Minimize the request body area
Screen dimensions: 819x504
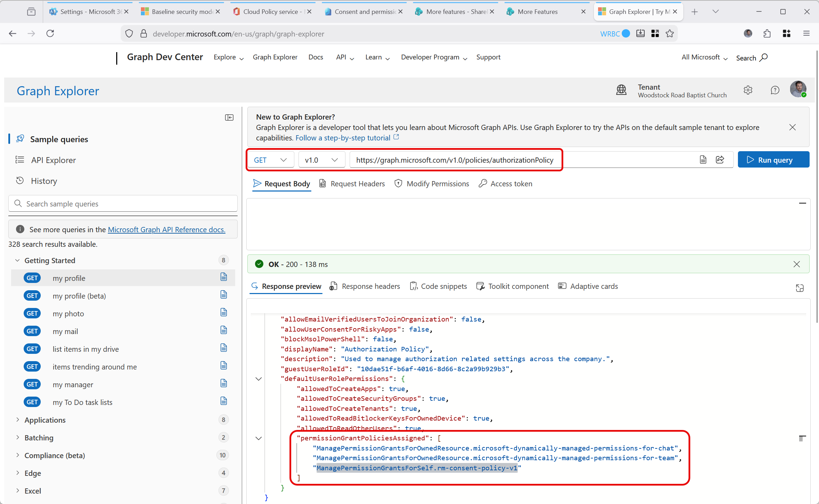[x=802, y=203]
